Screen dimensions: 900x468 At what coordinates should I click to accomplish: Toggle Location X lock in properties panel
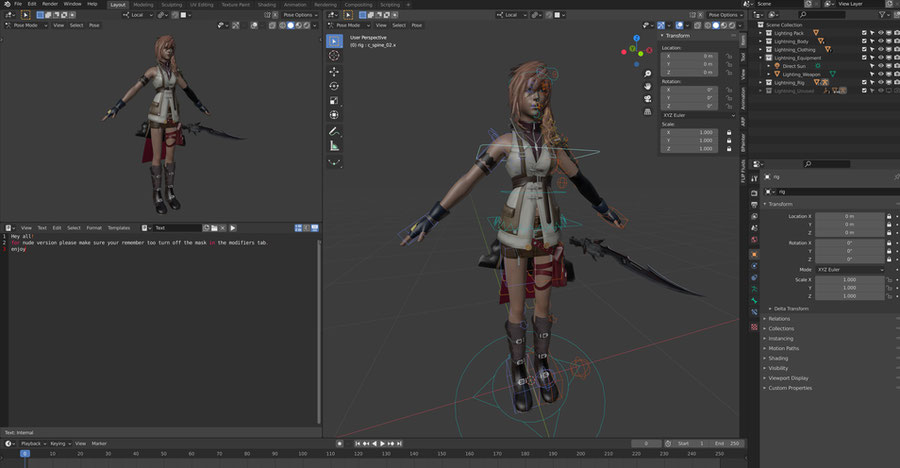tap(889, 216)
